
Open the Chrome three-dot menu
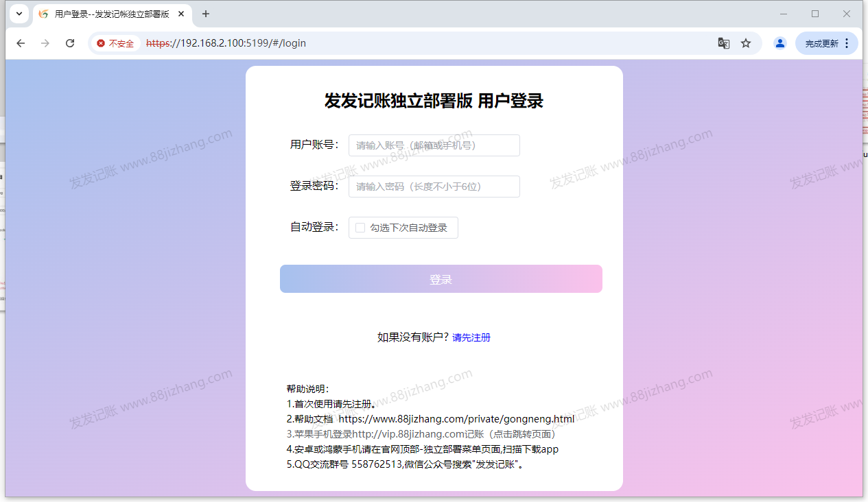pos(847,43)
